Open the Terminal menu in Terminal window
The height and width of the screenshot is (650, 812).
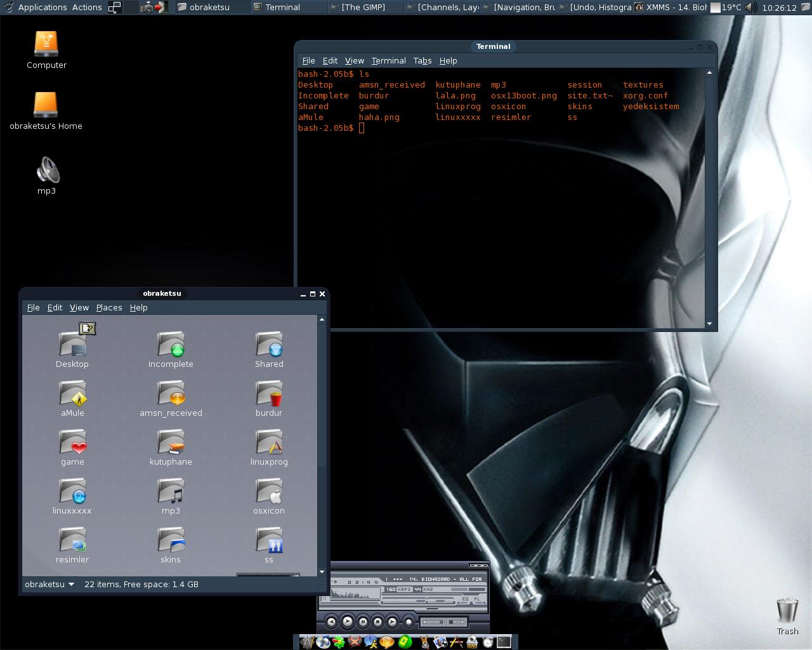pyautogui.click(x=389, y=61)
